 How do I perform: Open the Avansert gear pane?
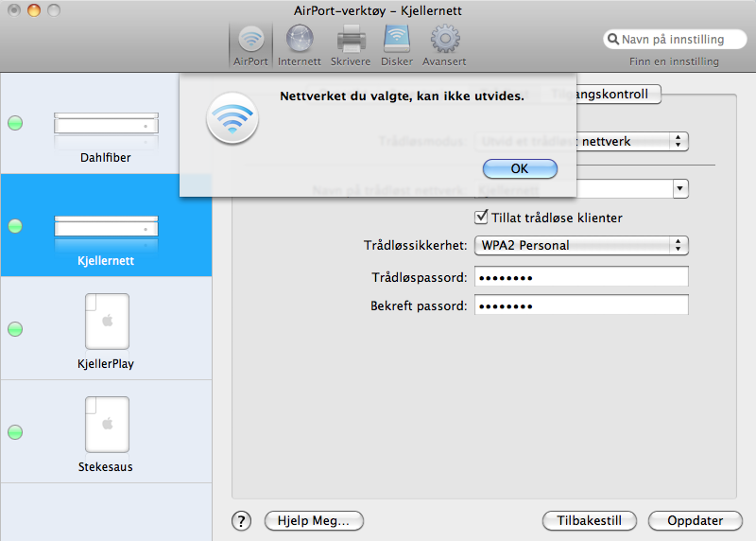coord(444,46)
